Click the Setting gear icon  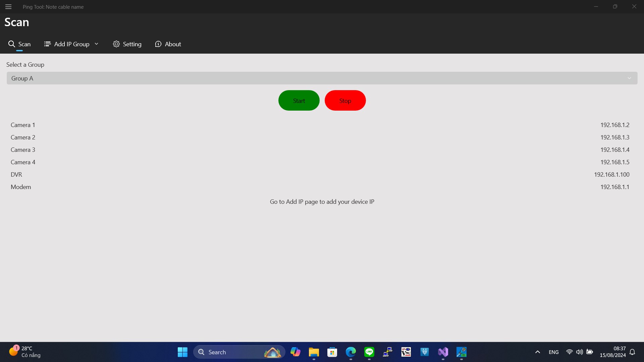coord(116,44)
